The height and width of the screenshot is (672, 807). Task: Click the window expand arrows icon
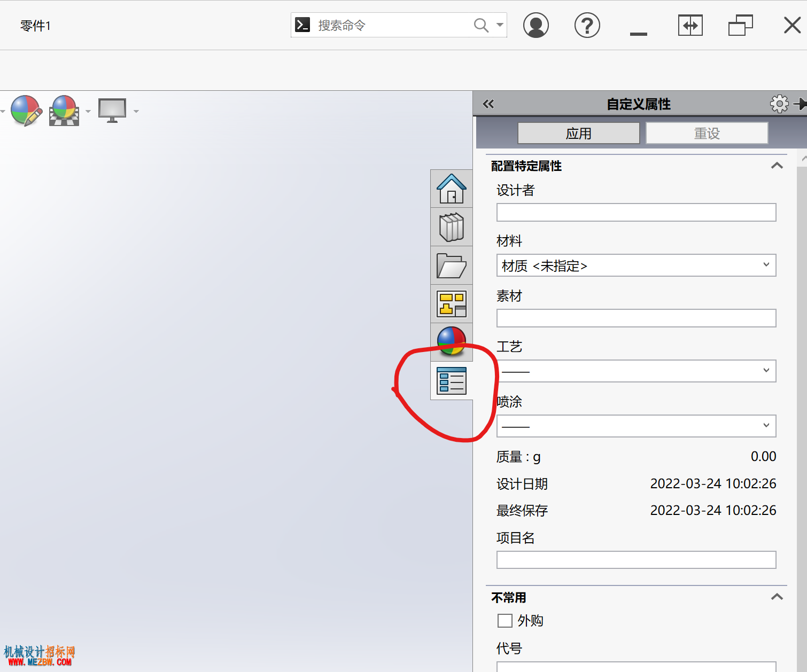point(690,25)
